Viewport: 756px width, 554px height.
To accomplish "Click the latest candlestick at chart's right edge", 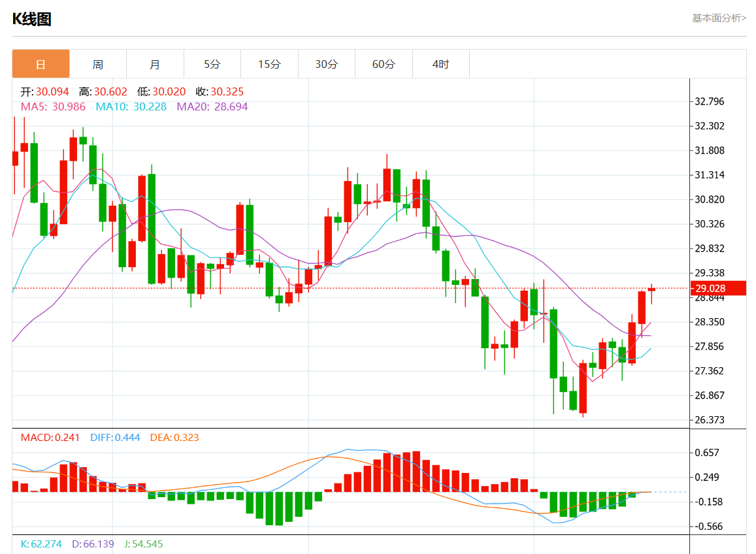I will click(651, 289).
